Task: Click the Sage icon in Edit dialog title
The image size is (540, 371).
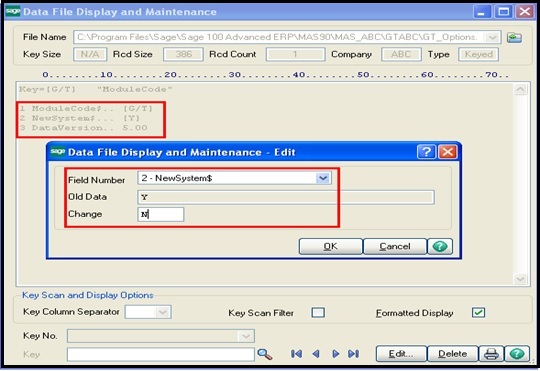Action: tap(58, 152)
